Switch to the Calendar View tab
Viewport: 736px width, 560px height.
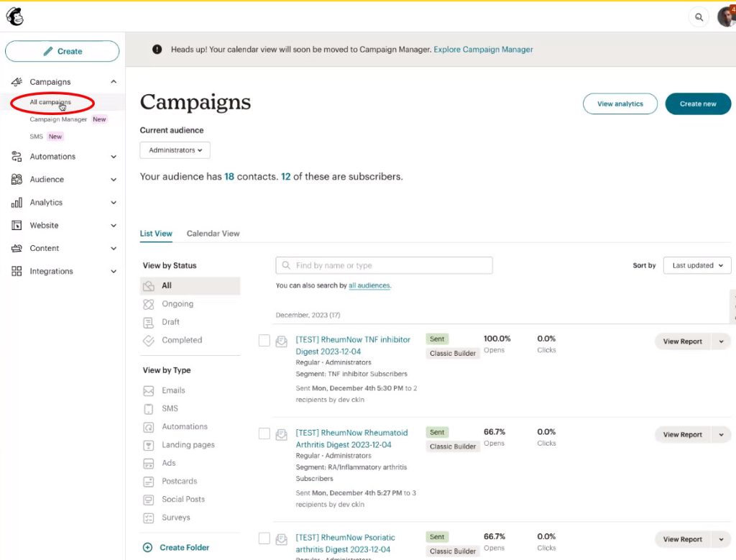213,234
